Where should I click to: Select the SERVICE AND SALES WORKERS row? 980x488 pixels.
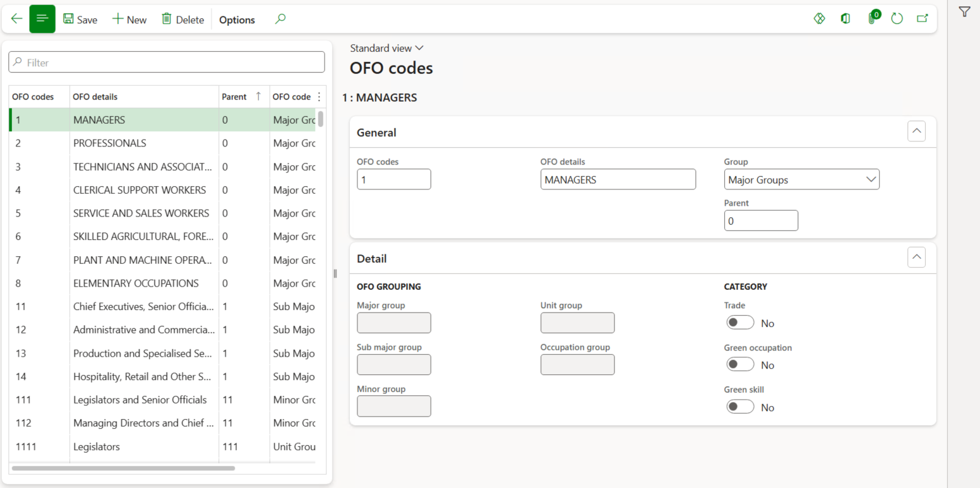[x=162, y=213]
